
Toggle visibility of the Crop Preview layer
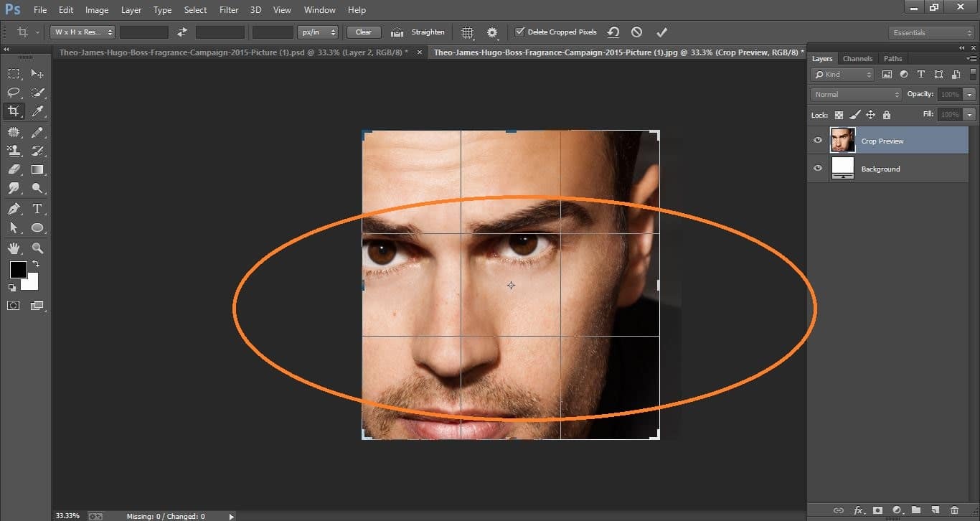point(817,140)
